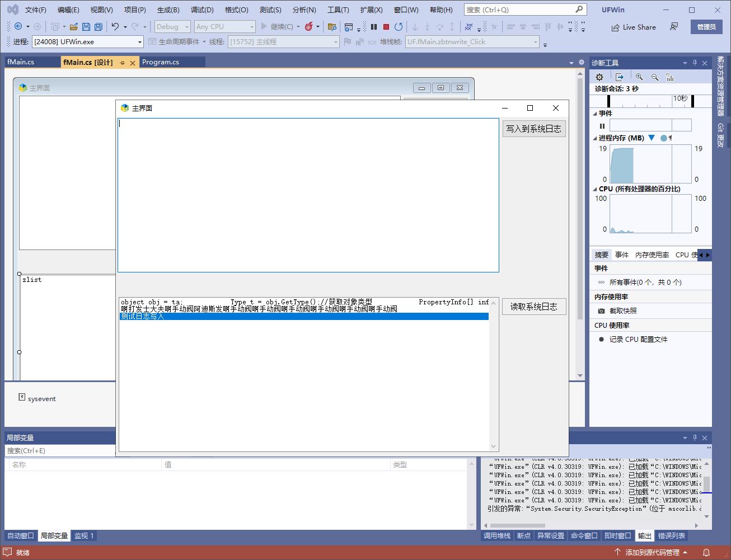
Task: Click the feedback person icon
Action: coord(674,27)
